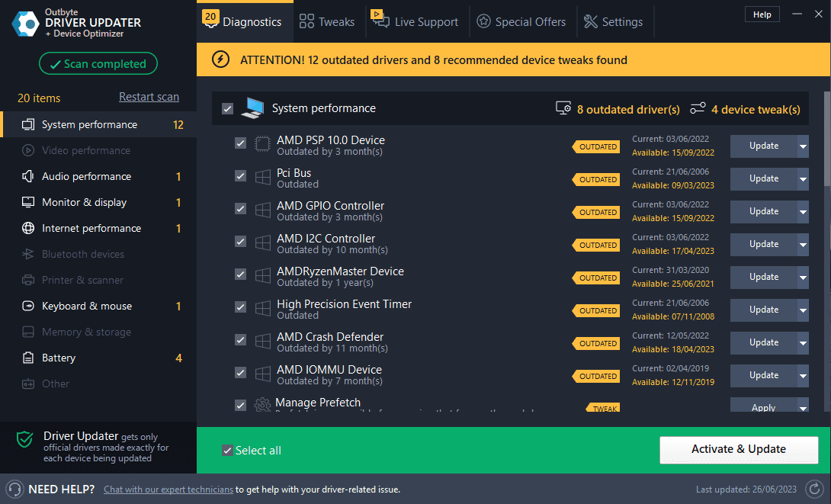The width and height of the screenshot is (831, 504).
Task: Click the Video performance play icon
Action: 28,150
